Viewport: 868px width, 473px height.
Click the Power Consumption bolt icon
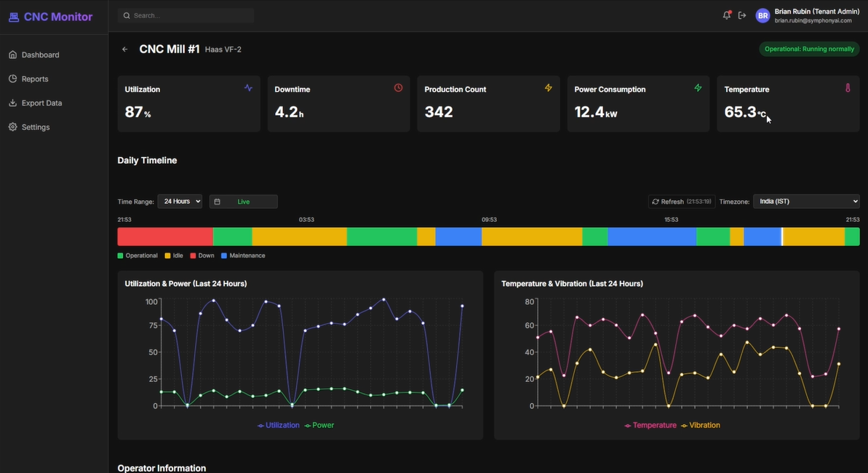(698, 88)
